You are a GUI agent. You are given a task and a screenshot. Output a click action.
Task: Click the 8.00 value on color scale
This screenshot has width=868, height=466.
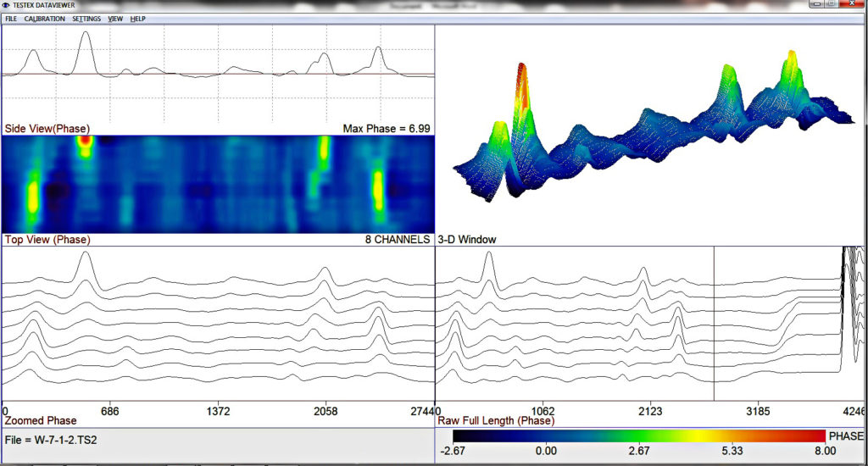tap(825, 451)
